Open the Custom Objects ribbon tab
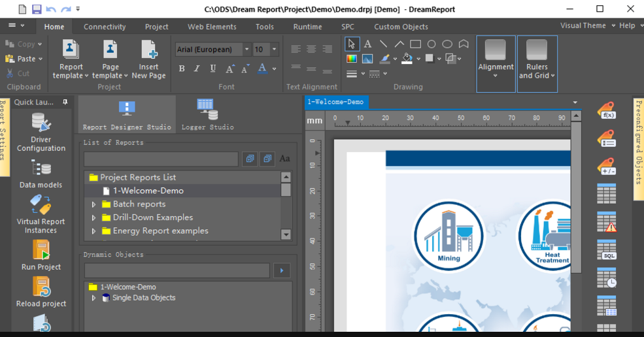644x337 pixels. pyautogui.click(x=401, y=27)
